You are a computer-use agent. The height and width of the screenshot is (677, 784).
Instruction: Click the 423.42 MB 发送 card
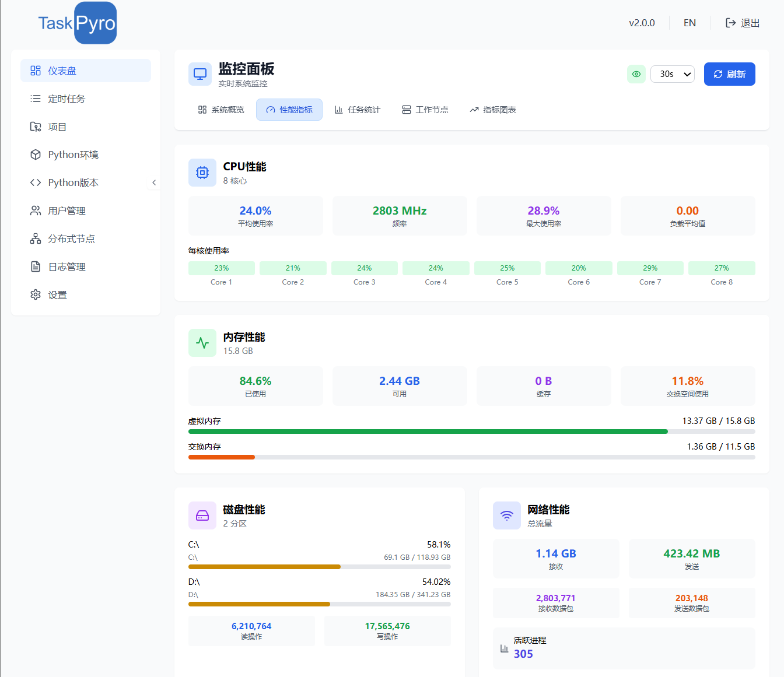692,559
